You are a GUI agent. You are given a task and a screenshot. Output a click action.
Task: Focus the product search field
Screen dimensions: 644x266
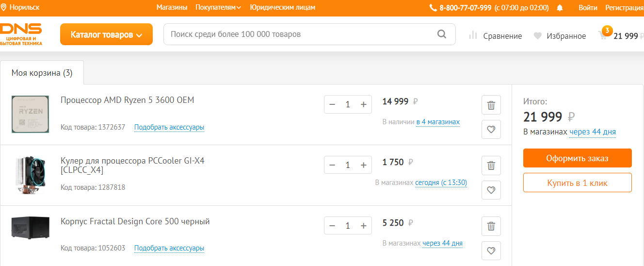point(301,34)
